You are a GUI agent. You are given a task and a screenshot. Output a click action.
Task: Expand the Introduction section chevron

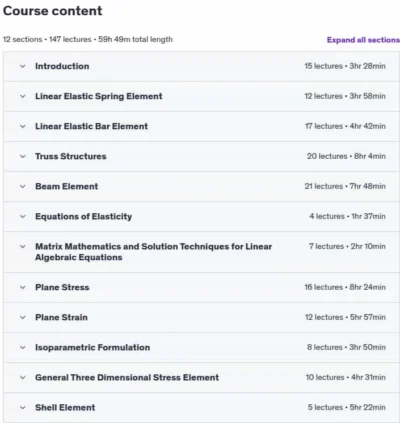(x=23, y=66)
